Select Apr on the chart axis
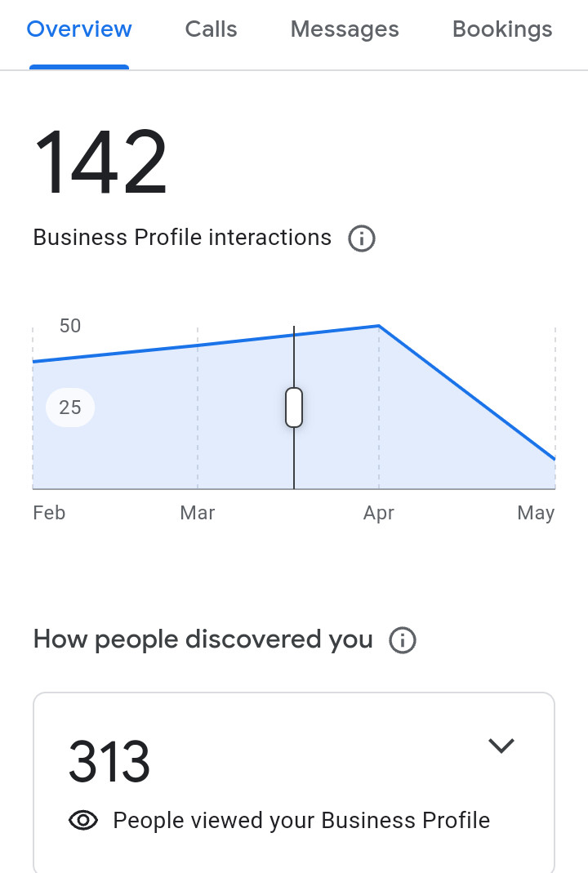Screen dimensions: 588x873 [x=379, y=514]
